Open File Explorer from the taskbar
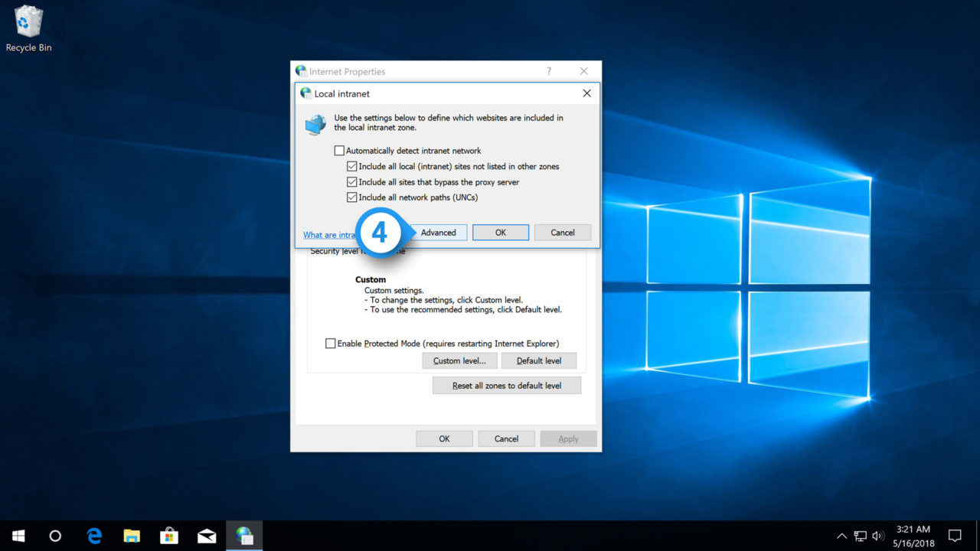The height and width of the screenshot is (551, 980). [x=132, y=536]
